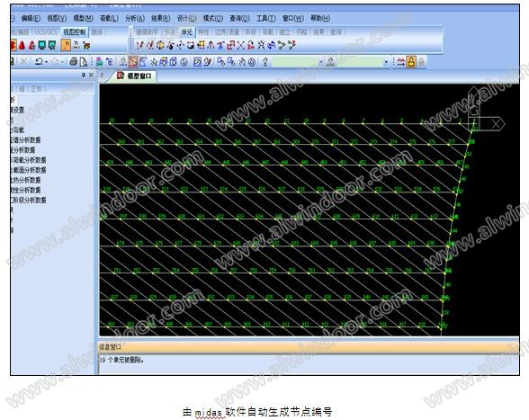Screen dimensions: 529x420
Task: Click the last branching nodes element icon
Action: pos(291,45)
